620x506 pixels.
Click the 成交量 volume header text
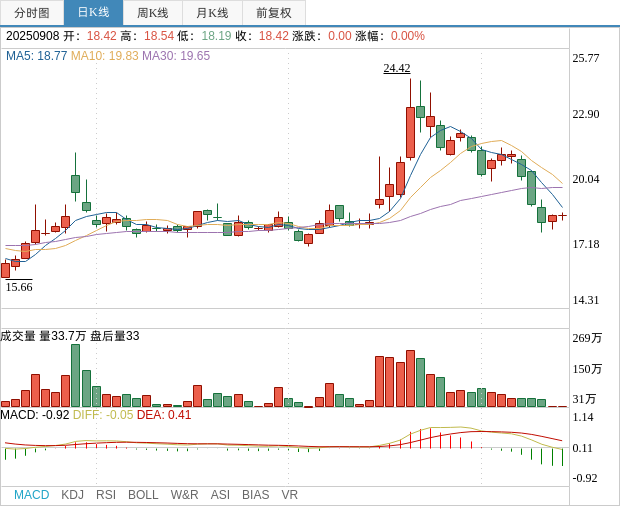tap(18, 336)
